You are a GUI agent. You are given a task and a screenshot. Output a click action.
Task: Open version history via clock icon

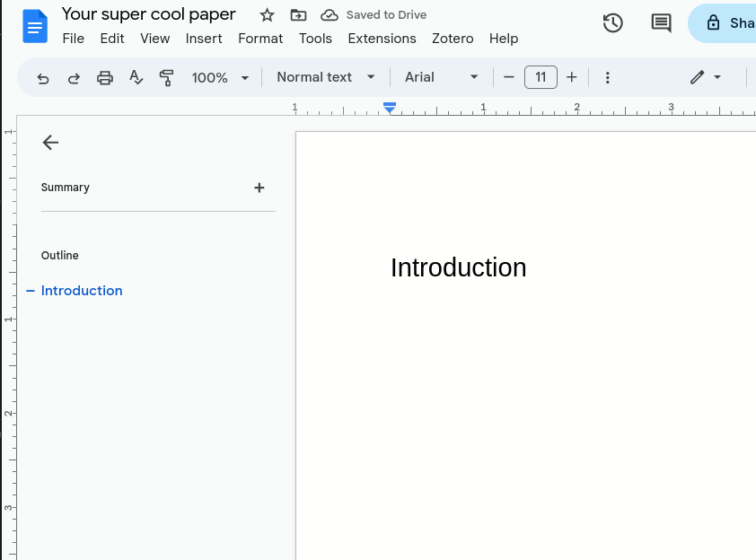pos(612,22)
